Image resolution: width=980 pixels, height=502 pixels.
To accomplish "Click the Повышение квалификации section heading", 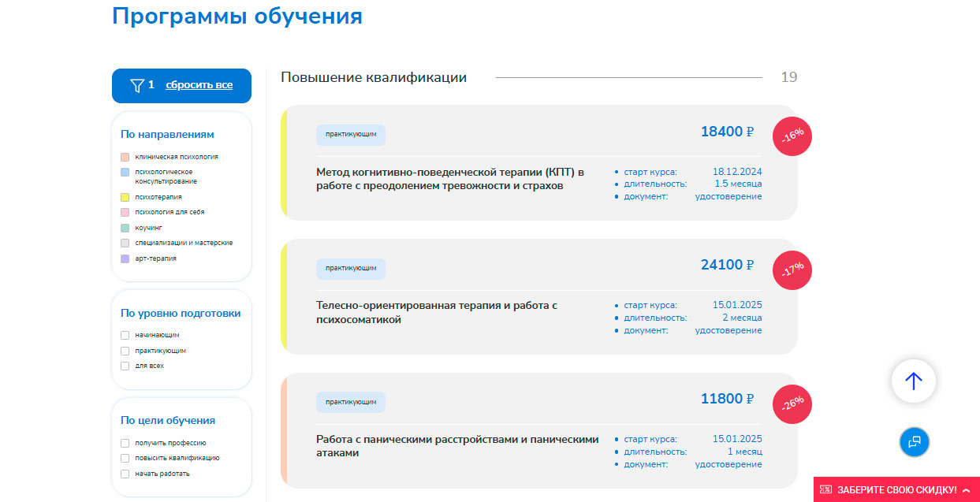I will click(374, 77).
